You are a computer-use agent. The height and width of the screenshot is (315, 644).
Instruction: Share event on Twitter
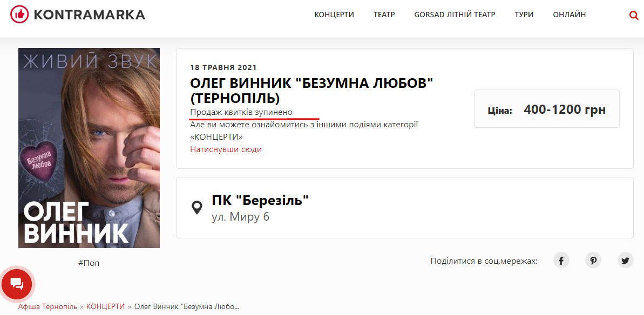pyautogui.click(x=626, y=261)
